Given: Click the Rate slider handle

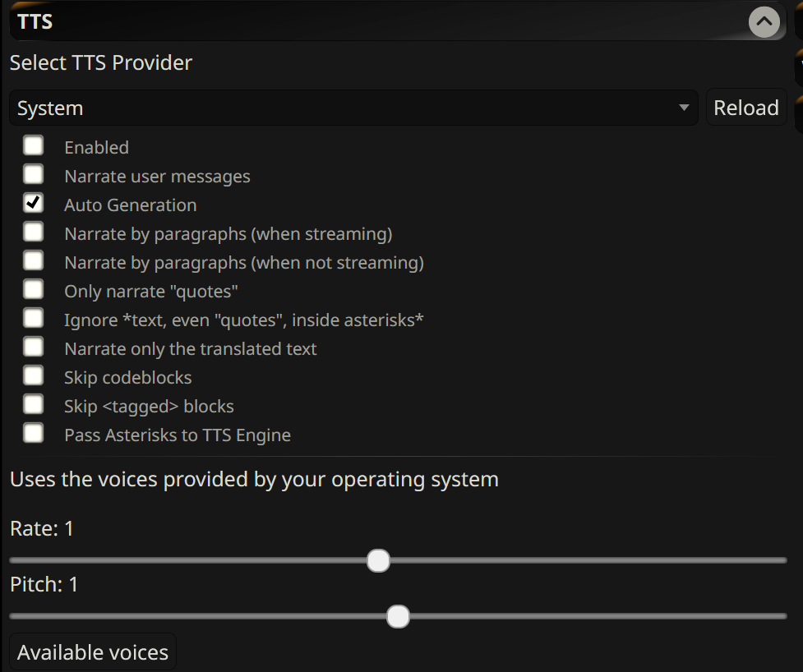Looking at the screenshot, I should [378, 560].
